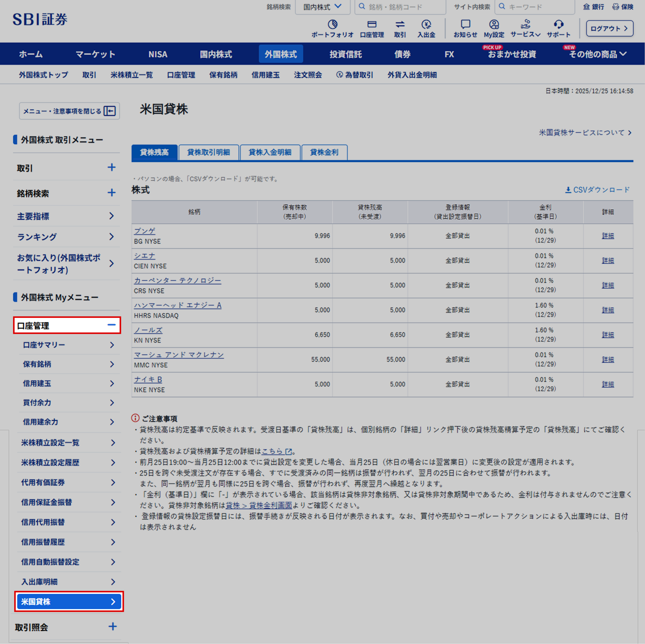The width and height of the screenshot is (645, 644).
Task: Click the 取引 trading icon in the top toolbar
Action: click(x=400, y=28)
